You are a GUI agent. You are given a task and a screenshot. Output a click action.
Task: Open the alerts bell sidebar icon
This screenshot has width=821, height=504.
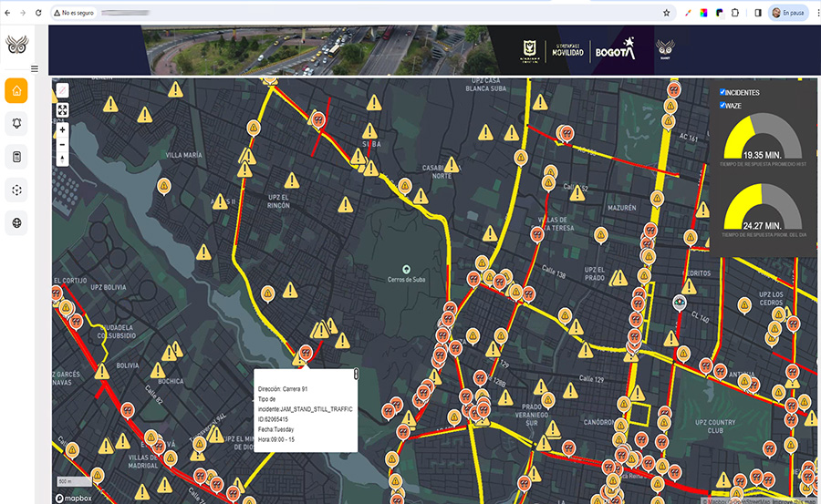[x=16, y=124]
